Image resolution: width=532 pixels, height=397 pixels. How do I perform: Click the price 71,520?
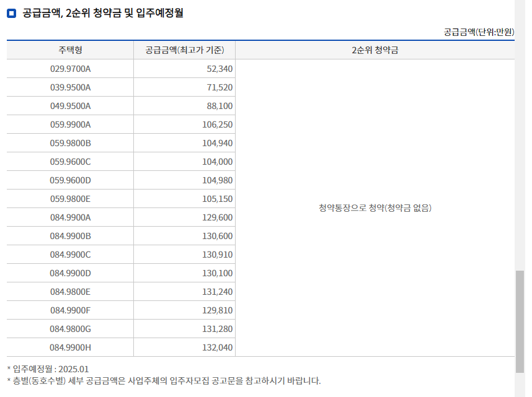click(219, 87)
